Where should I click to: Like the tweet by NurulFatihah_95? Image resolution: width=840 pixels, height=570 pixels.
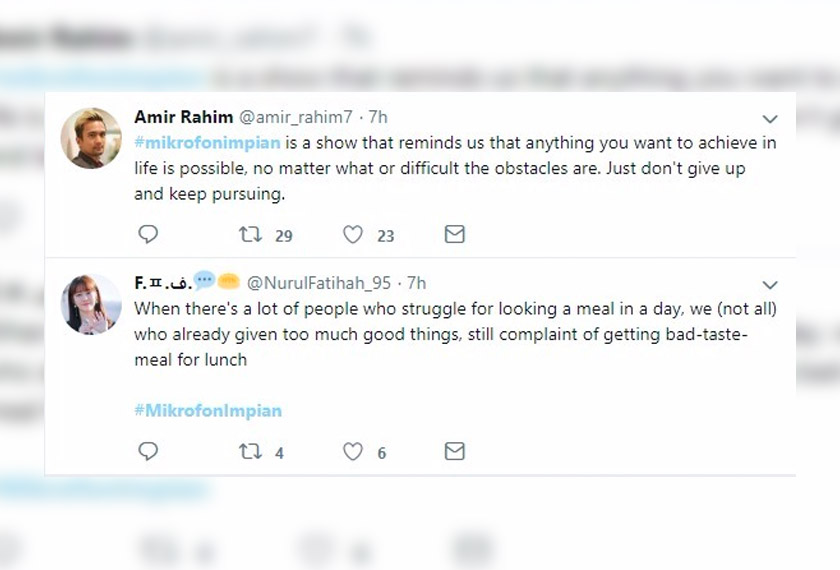[353, 452]
